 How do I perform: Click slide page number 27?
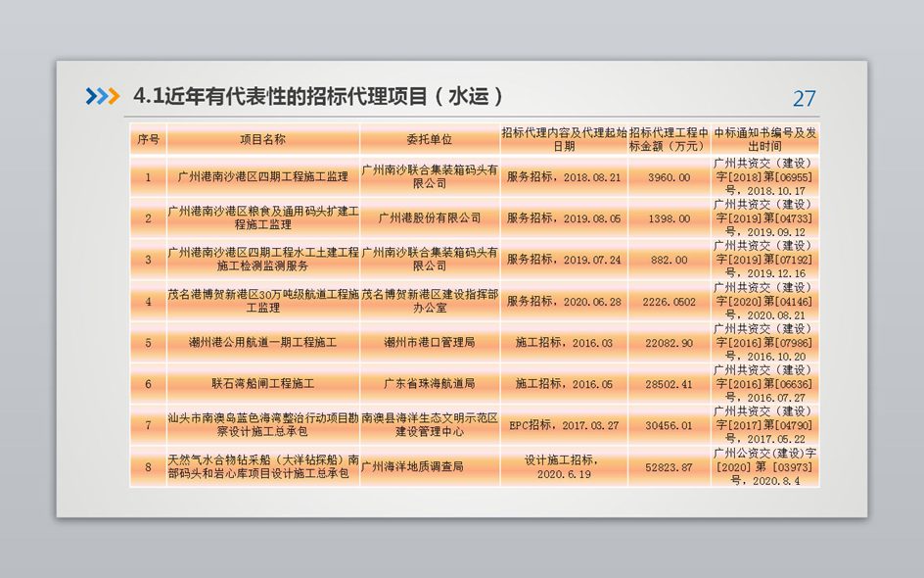click(x=804, y=98)
